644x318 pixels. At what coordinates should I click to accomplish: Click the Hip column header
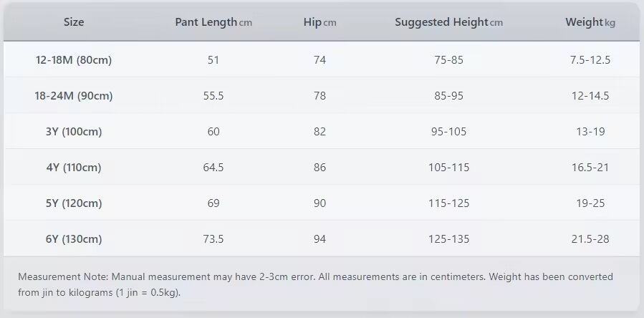[319, 22]
